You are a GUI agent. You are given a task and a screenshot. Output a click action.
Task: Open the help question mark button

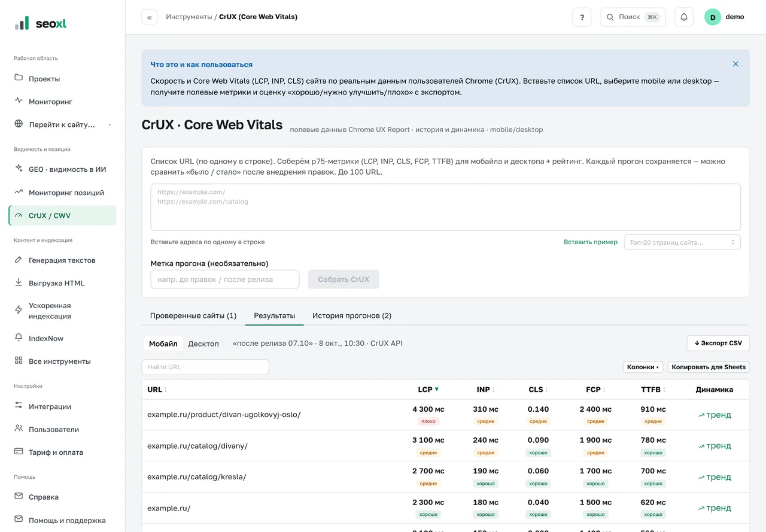(582, 17)
